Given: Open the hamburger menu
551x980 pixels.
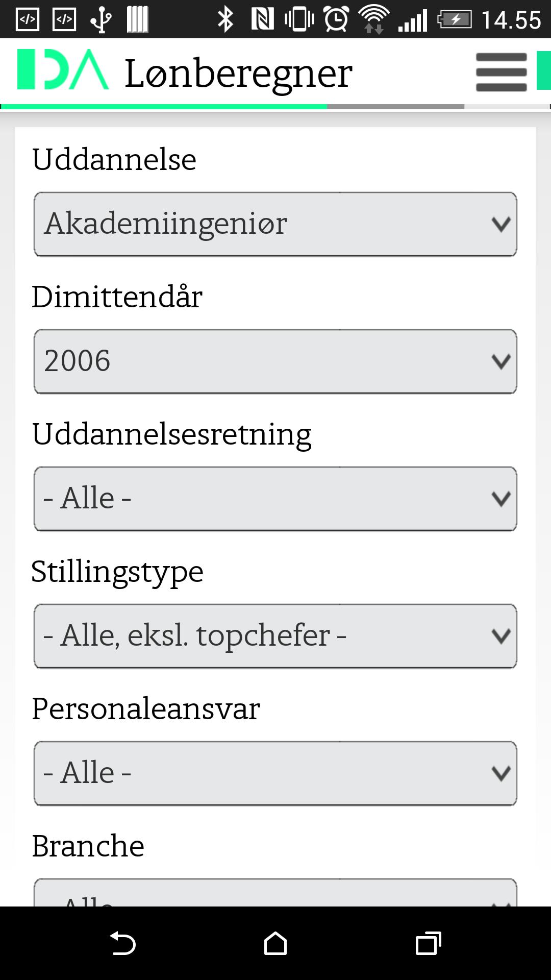Looking at the screenshot, I should point(500,72).
